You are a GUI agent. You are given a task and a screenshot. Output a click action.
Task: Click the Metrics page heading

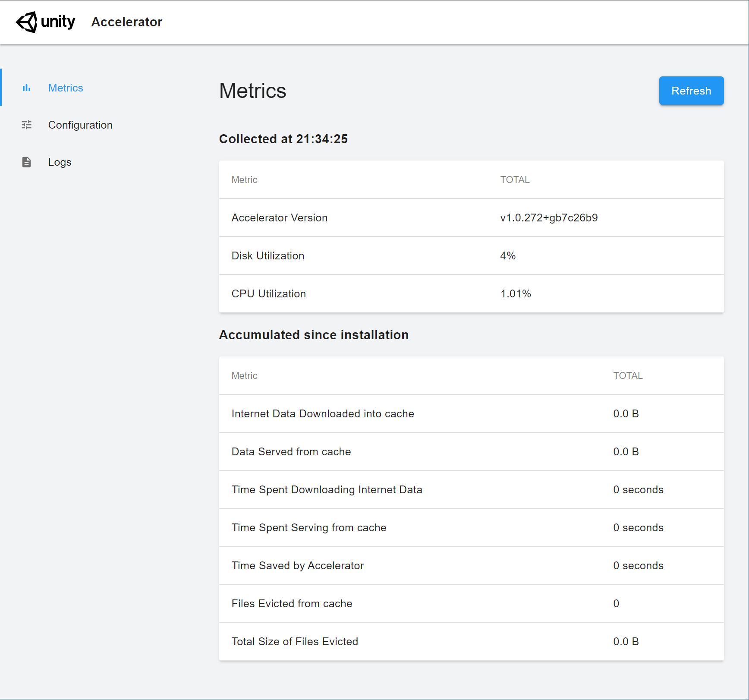(x=252, y=91)
